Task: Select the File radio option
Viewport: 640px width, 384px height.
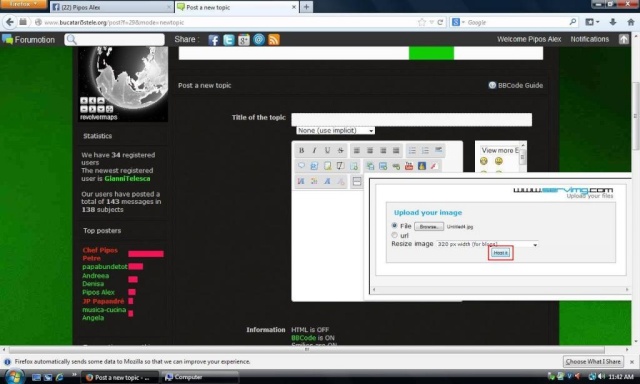Action: click(394, 225)
